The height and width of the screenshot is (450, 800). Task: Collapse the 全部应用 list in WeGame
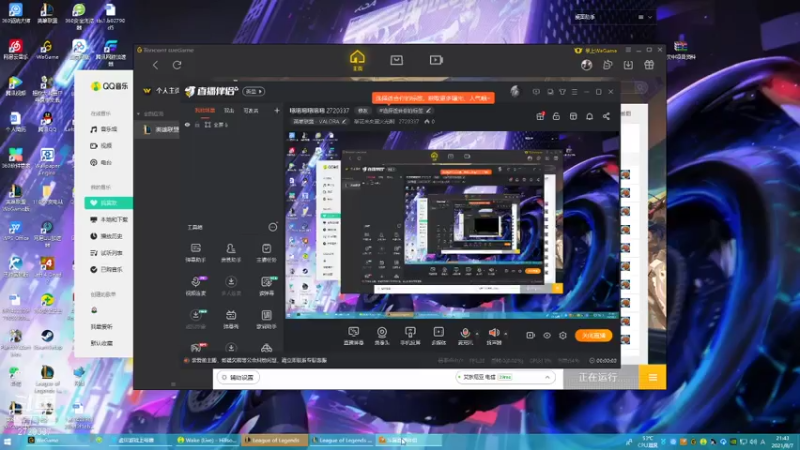coord(138,114)
